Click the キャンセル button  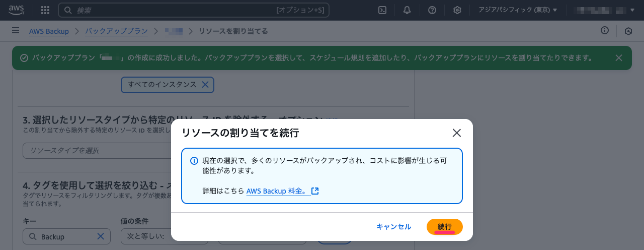click(393, 227)
